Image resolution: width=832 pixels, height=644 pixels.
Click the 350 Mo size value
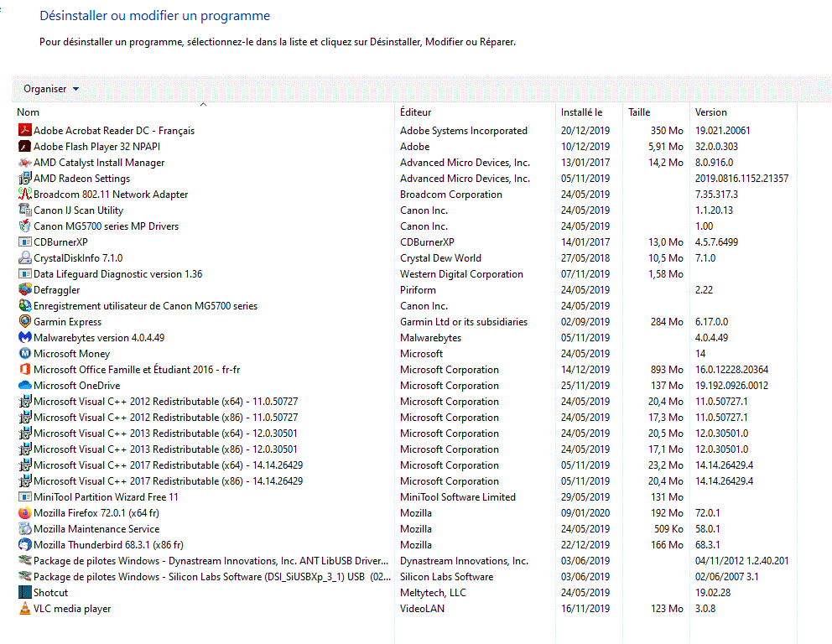point(667,130)
